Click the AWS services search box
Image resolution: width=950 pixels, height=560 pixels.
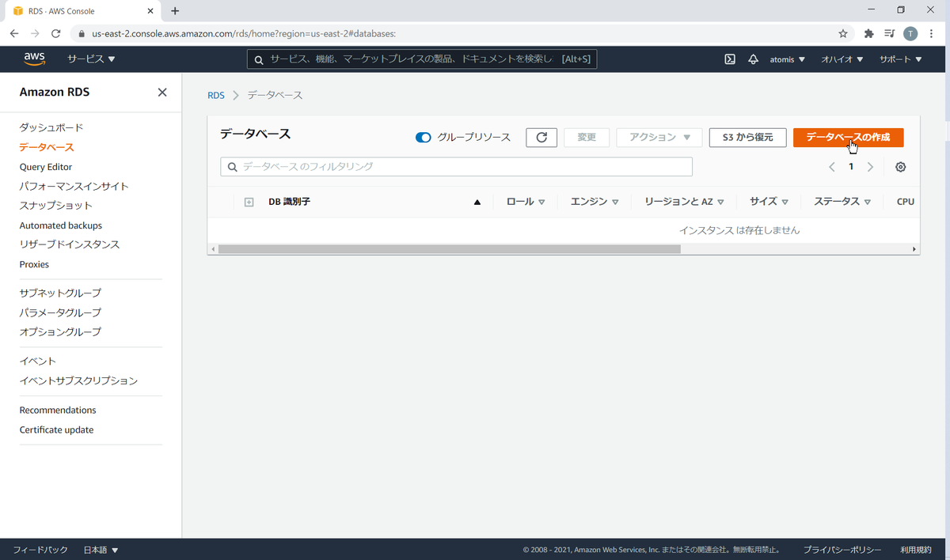click(x=422, y=59)
